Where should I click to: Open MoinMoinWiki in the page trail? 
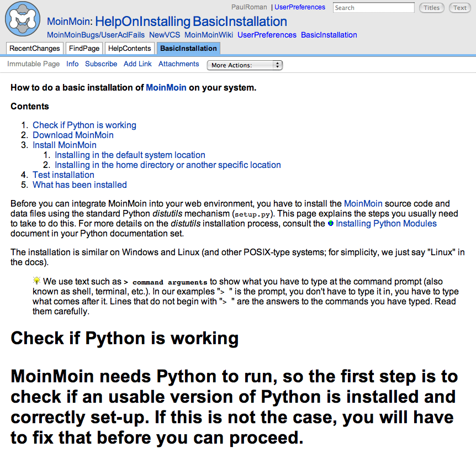click(209, 35)
